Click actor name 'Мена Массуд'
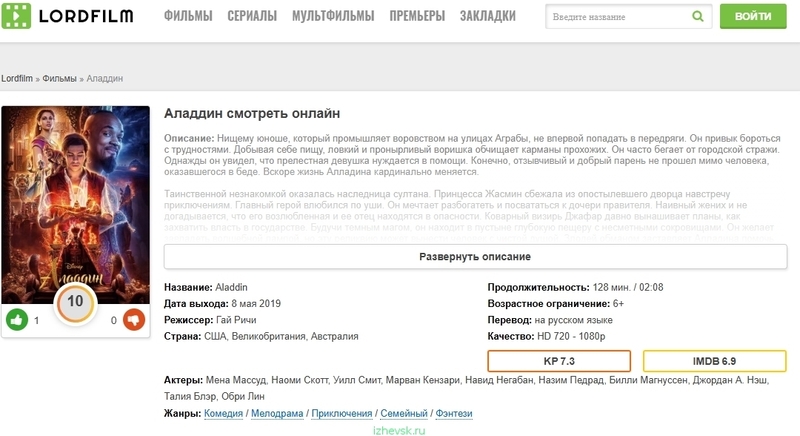Image resolution: width=800 pixels, height=436 pixels. click(236, 380)
